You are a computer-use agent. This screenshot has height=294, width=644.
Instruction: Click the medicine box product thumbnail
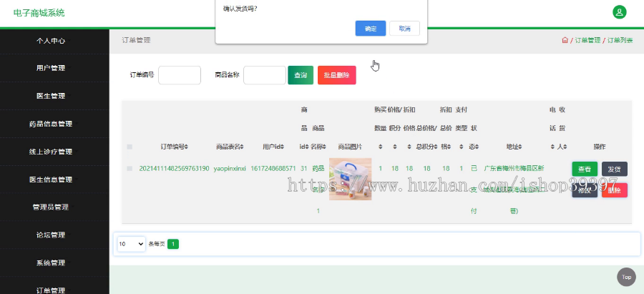[351, 179]
